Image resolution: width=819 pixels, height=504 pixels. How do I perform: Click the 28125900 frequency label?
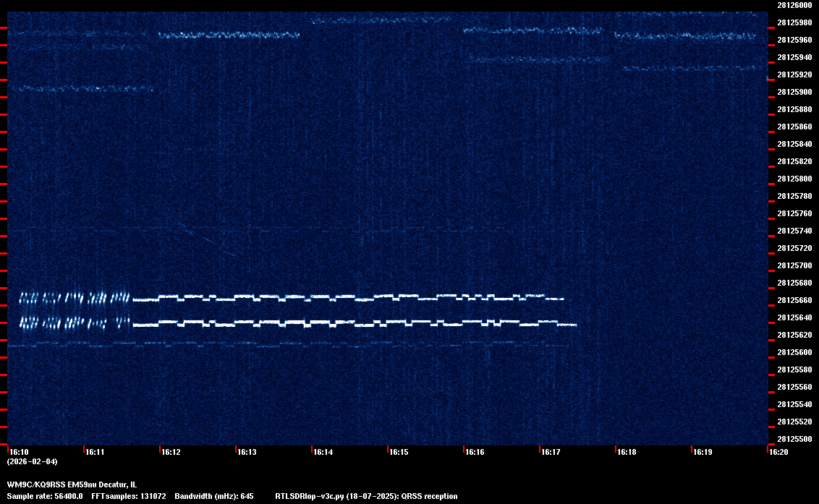794,92
